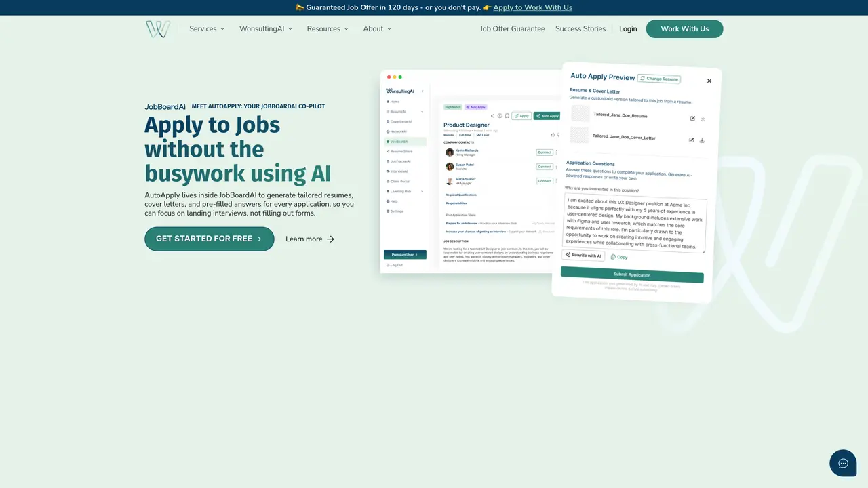
Task: Open kebab menu for Maria Suarez
Action: click(557, 181)
